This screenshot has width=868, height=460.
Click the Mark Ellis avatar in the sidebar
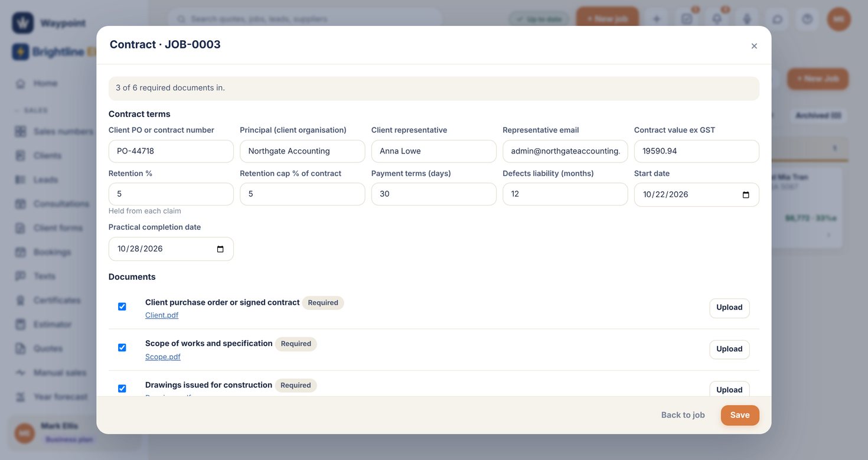[25, 432]
